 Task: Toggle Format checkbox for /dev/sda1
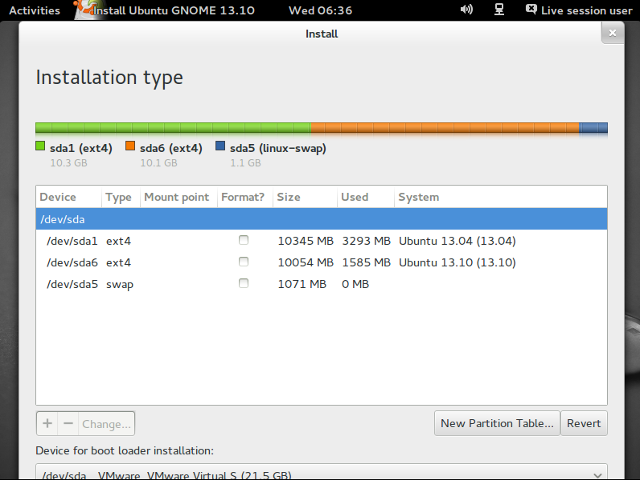point(244,240)
